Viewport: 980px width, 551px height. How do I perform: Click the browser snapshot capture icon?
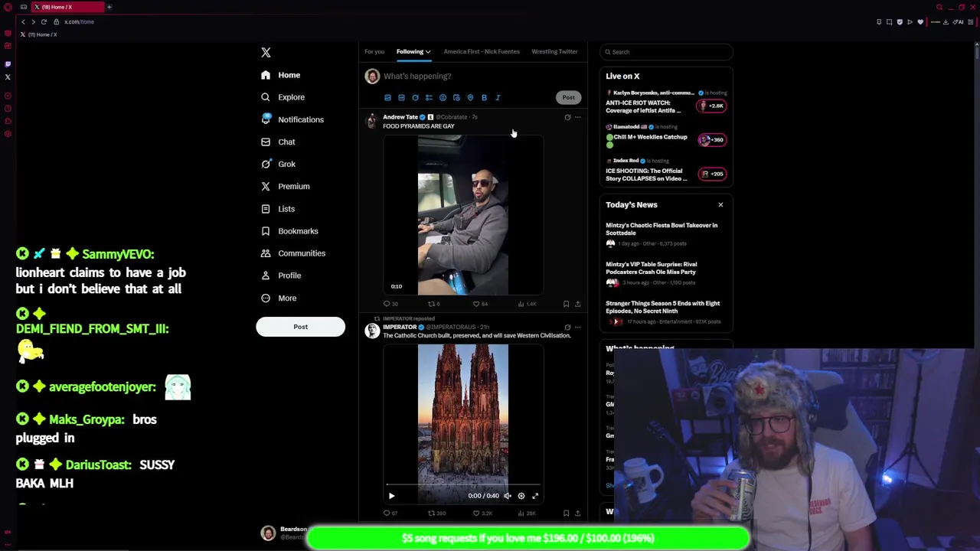tap(889, 21)
